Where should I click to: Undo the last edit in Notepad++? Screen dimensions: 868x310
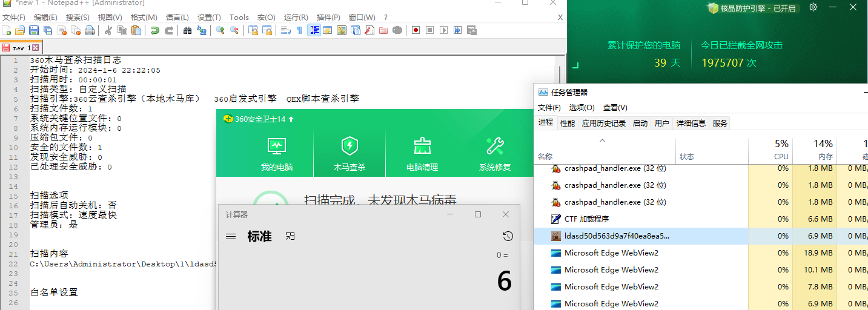155,30
